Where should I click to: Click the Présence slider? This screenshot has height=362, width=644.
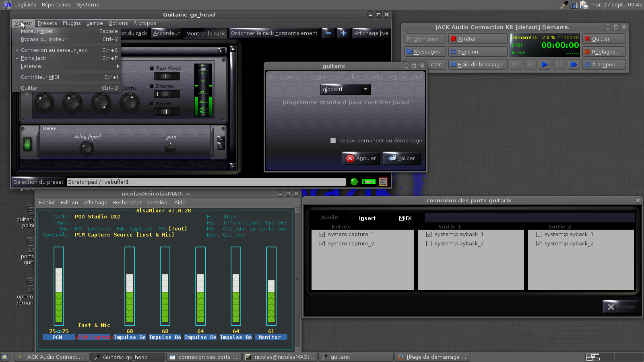point(167,94)
